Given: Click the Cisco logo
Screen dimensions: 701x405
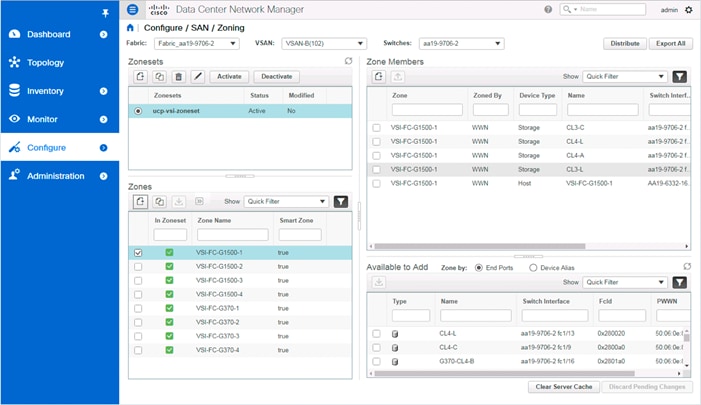Looking at the screenshot, I should (x=159, y=9).
